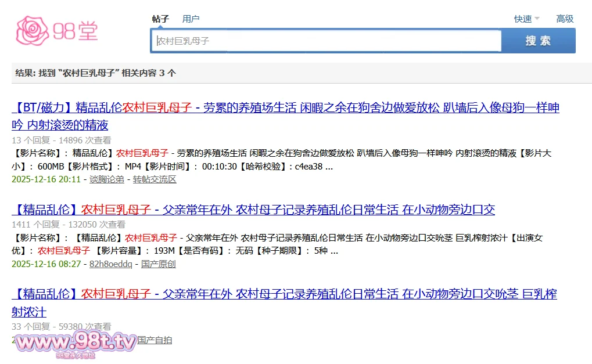Switch to the 帖子 search tab
The height and width of the screenshot is (364, 592).
point(160,19)
